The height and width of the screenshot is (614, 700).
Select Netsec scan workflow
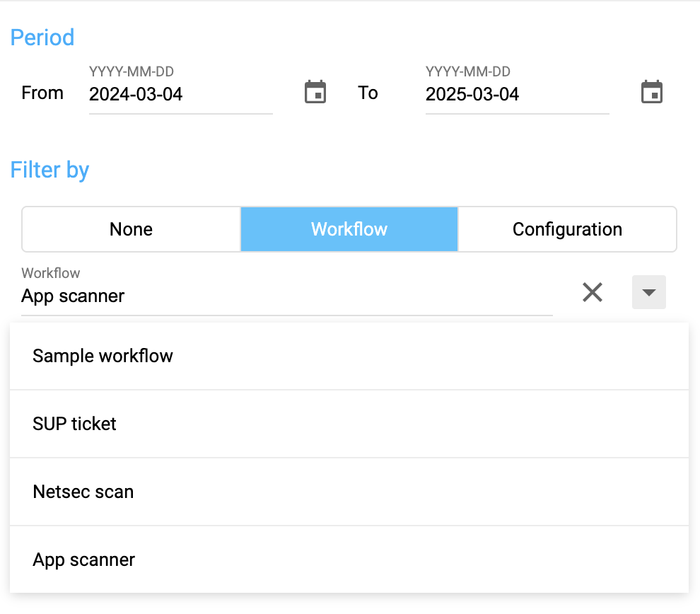tap(83, 492)
